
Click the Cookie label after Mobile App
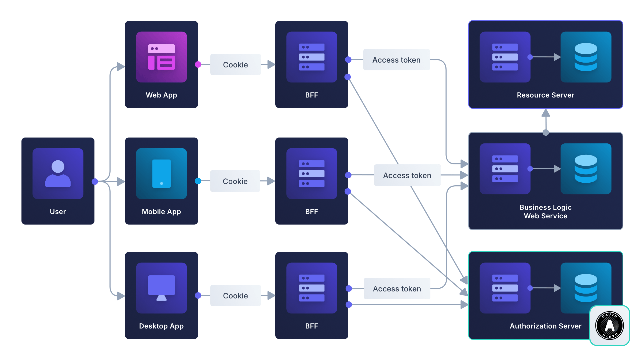(235, 181)
